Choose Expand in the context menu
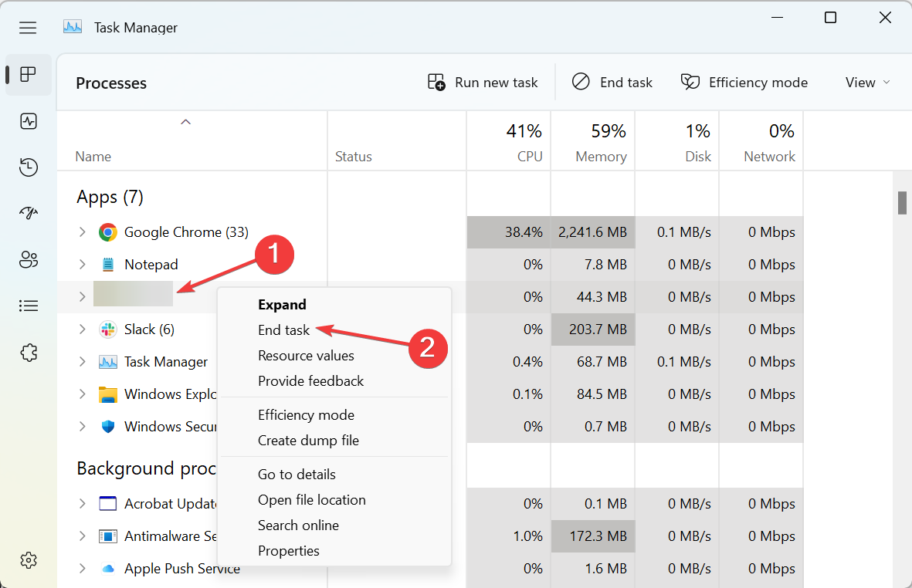Screen dimensions: 912x588 coord(334,305)
